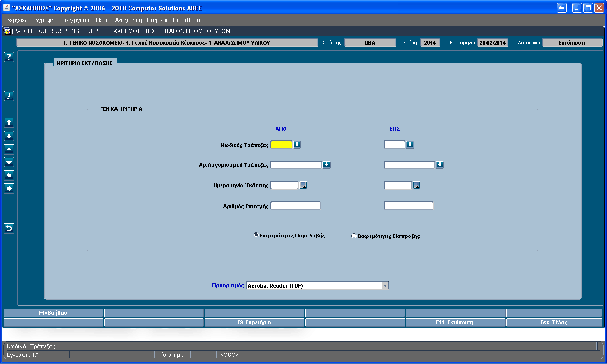Viewport: 607px width, 364px height.
Task: Click the Λίστα τιμ... status bar entry
Action: (171, 355)
